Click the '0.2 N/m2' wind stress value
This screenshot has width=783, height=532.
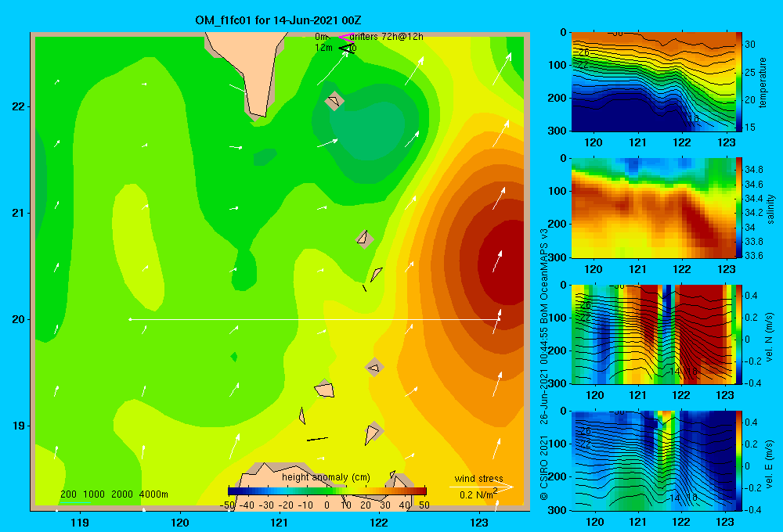(x=478, y=494)
